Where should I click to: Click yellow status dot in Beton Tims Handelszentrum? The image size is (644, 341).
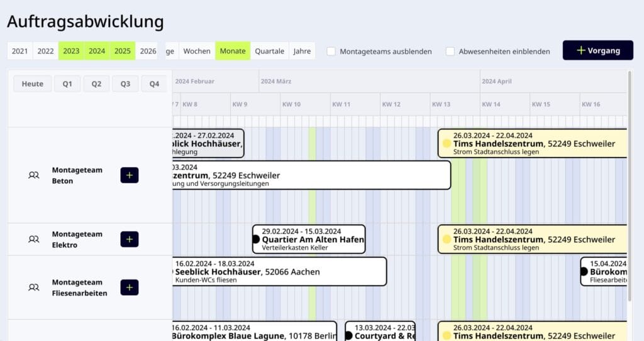point(447,144)
